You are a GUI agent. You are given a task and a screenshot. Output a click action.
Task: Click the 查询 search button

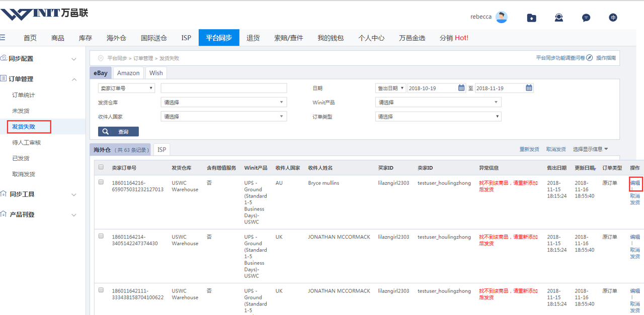(x=118, y=132)
